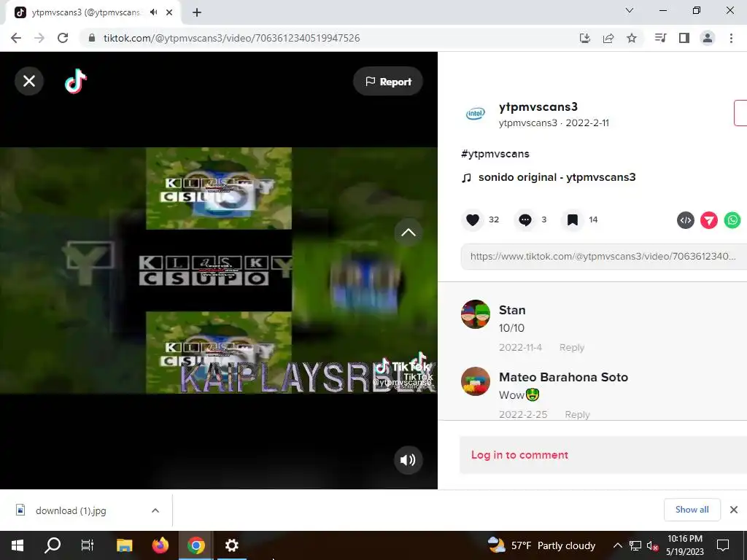Click the network tray icon

(635, 545)
